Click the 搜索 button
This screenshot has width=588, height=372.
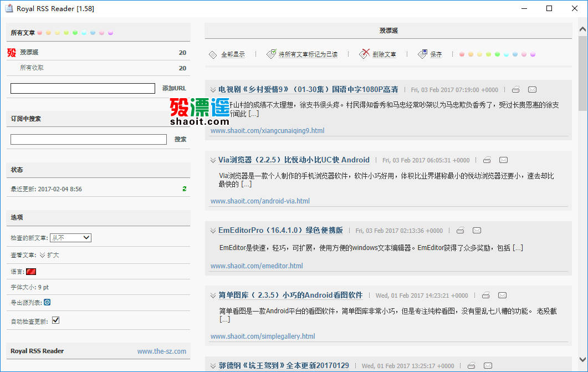tap(180, 139)
